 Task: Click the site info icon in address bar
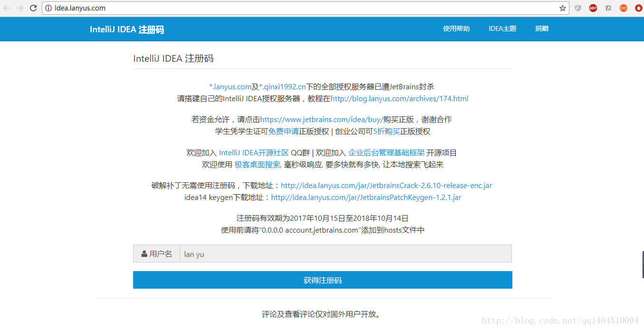pos(48,8)
